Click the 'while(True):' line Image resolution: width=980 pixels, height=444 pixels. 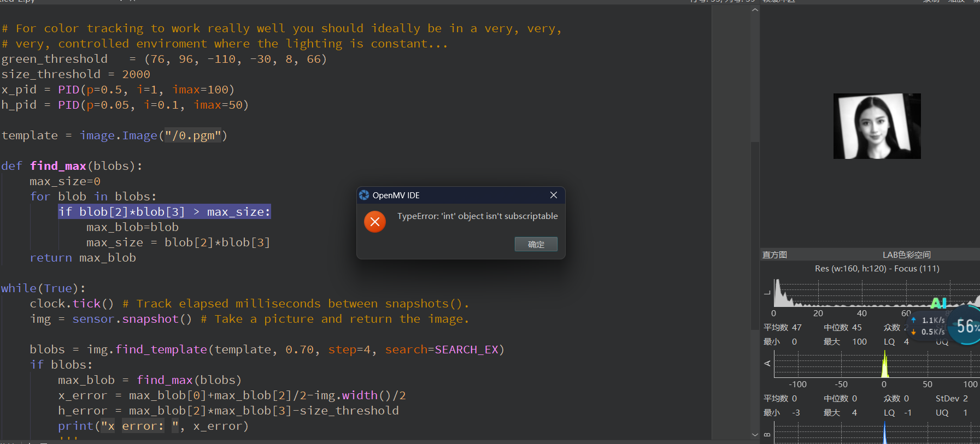[x=43, y=288]
